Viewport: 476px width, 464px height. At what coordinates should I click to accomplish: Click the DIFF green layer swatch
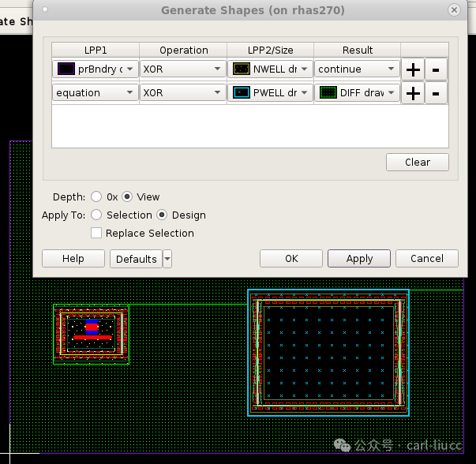coord(328,92)
